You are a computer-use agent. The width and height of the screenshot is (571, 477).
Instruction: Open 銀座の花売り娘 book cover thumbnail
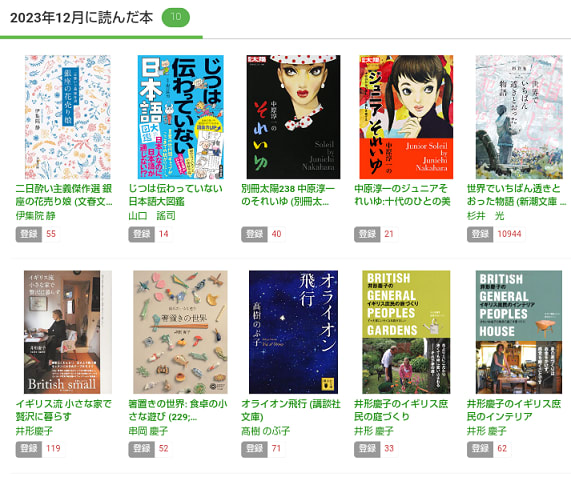[x=68, y=117]
